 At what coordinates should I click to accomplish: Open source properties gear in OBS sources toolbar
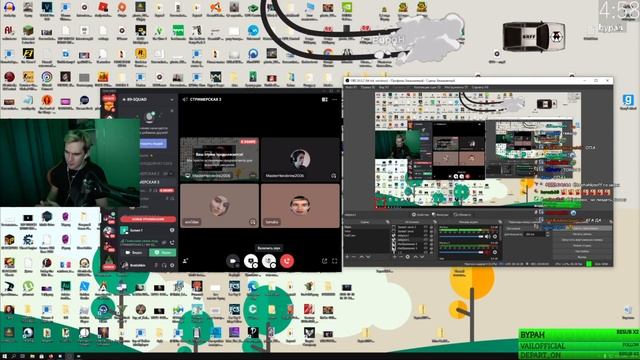coord(408,257)
